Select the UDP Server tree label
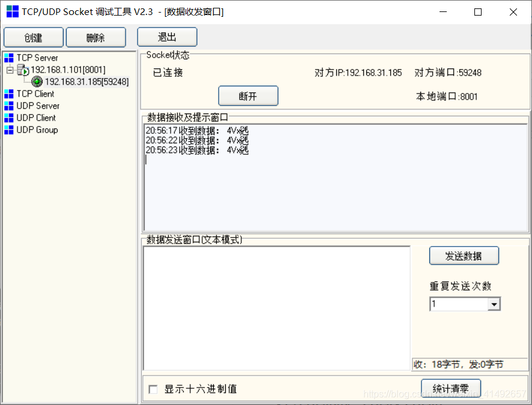The width and height of the screenshot is (532, 405). [x=38, y=106]
